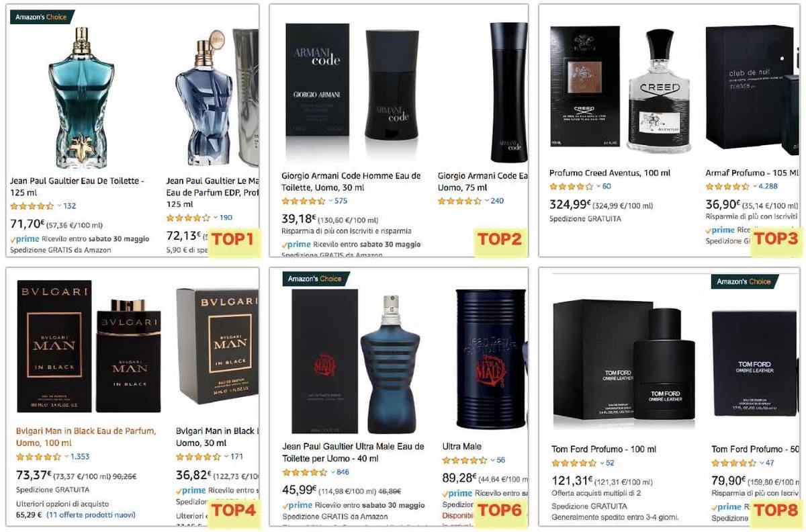Click the star rating next to 846 reviews
The height and width of the screenshot is (532, 806).
pos(305,472)
